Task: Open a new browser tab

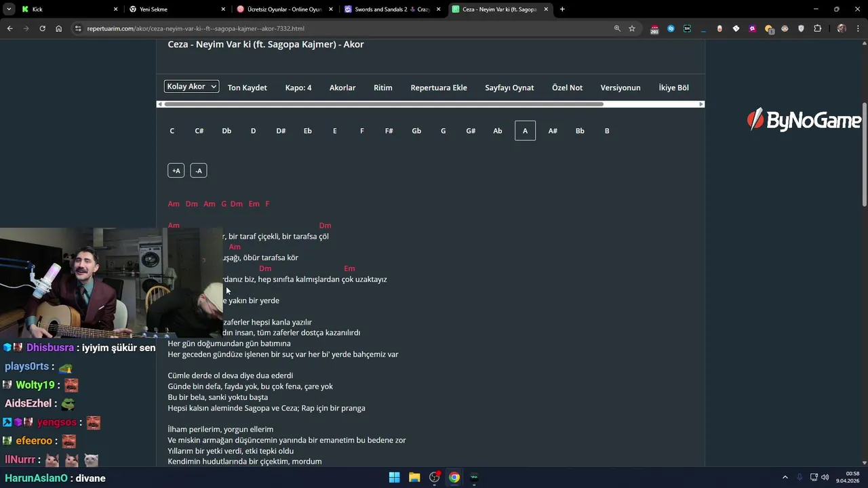Action: pos(562,9)
